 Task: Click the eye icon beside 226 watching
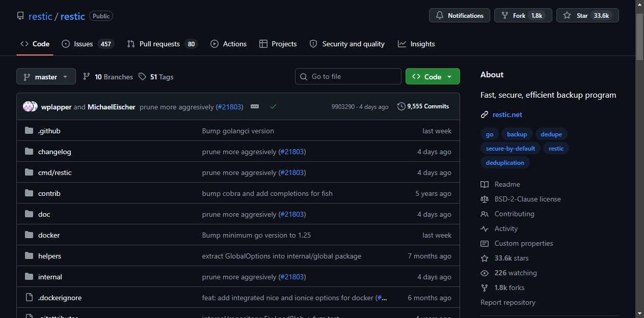point(485,273)
